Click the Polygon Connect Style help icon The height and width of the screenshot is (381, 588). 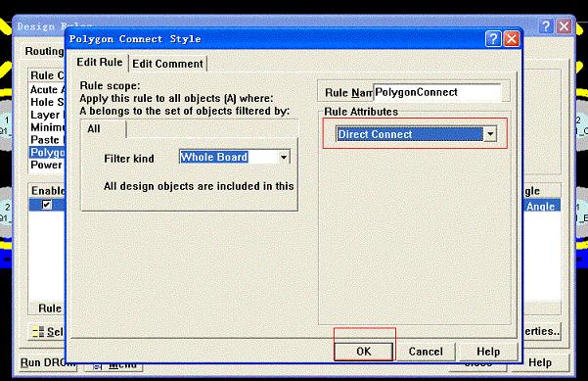click(493, 39)
